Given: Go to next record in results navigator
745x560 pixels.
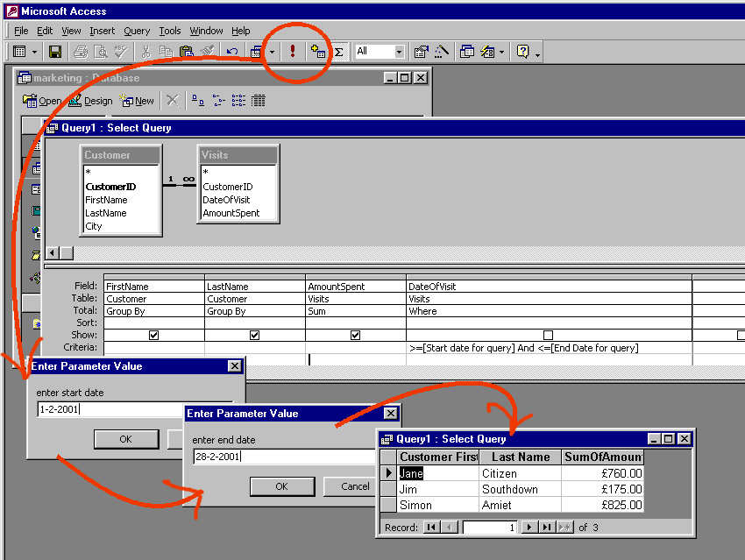Looking at the screenshot, I should point(529,528).
